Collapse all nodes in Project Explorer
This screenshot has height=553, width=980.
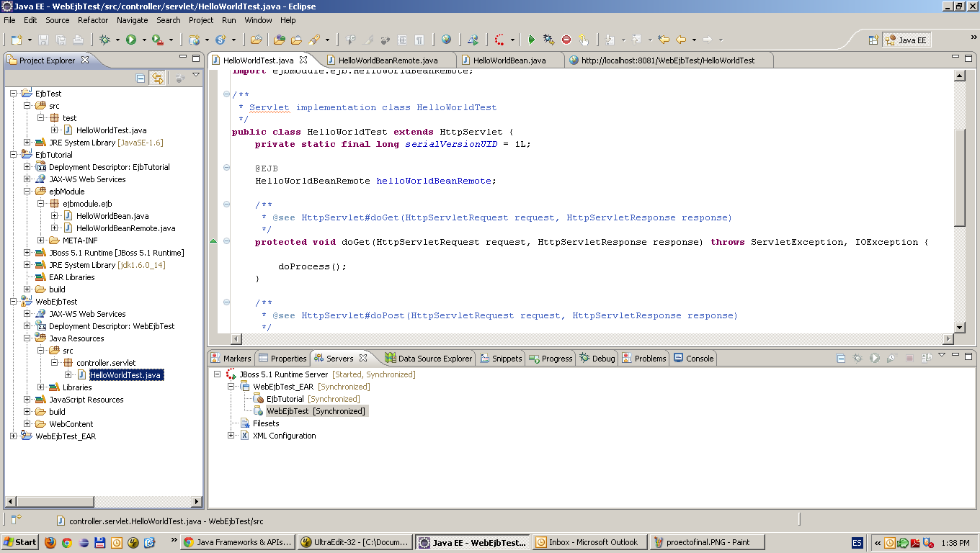pyautogui.click(x=141, y=78)
